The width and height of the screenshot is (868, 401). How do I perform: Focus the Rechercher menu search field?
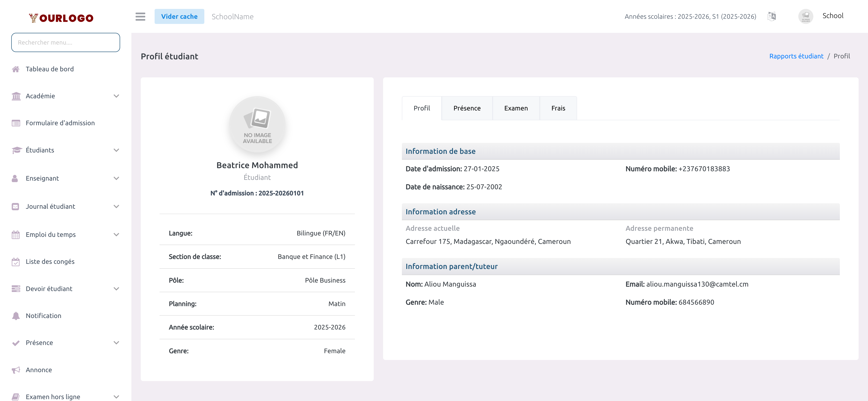tap(65, 42)
